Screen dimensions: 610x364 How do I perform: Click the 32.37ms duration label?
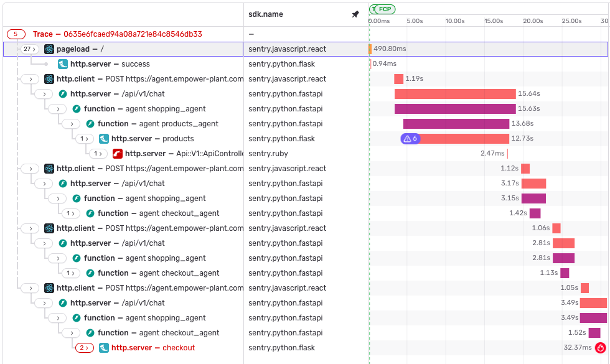point(578,347)
